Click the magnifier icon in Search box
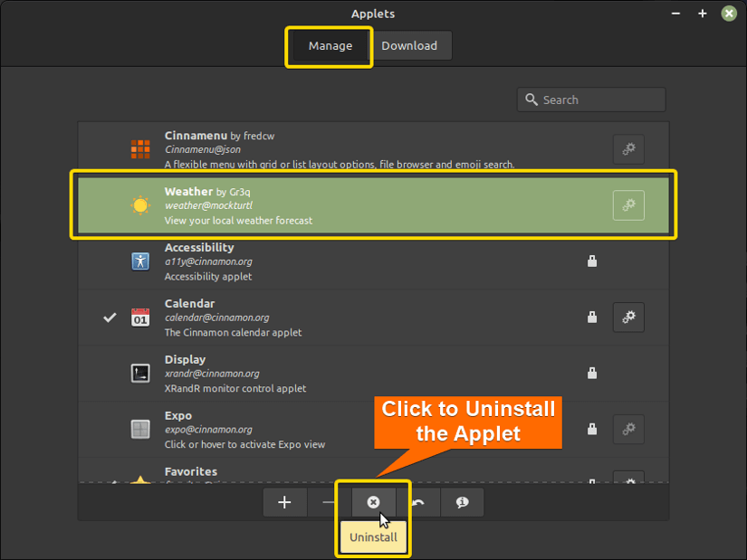 click(x=532, y=100)
